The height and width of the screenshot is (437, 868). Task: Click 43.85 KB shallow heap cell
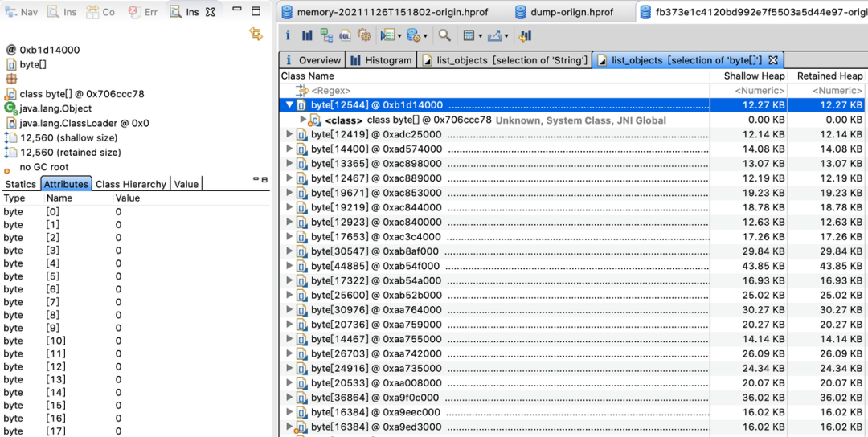(x=764, y=266)
